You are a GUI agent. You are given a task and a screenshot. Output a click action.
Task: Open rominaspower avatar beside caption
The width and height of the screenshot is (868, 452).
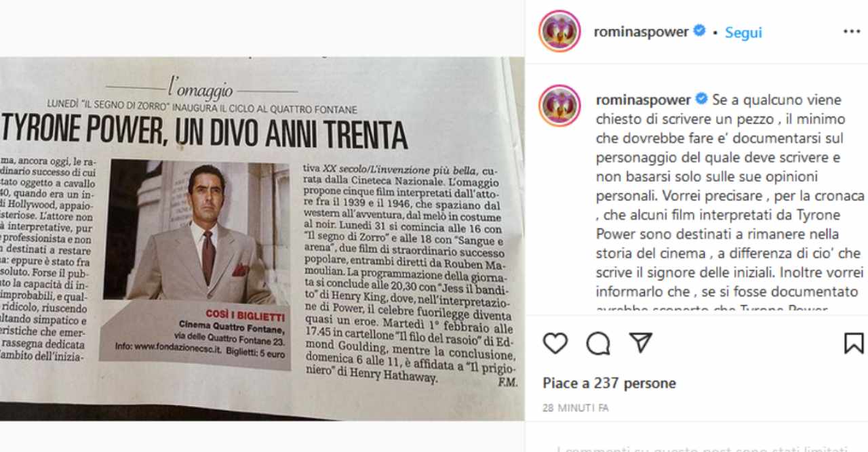coord(559,106)
